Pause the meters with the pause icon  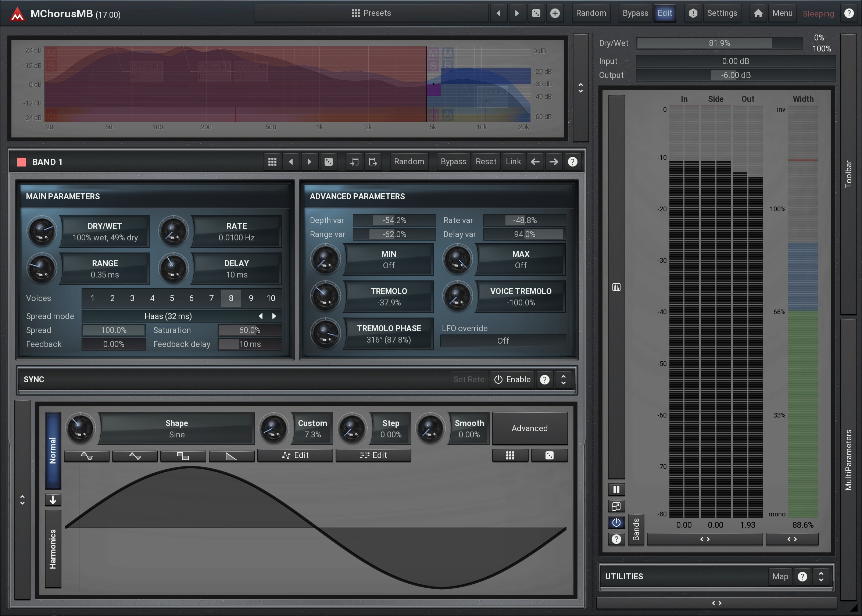(616, 490)
